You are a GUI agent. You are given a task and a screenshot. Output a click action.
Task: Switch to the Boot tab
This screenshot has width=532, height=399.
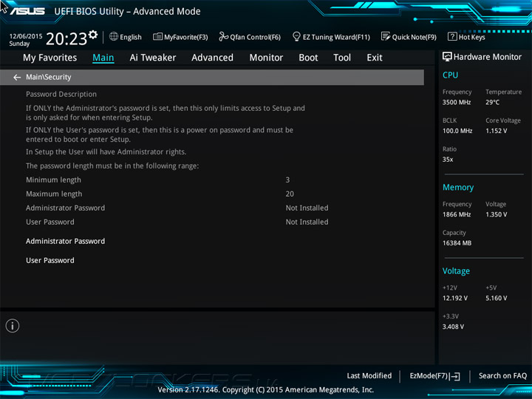[x=308, y=58]
